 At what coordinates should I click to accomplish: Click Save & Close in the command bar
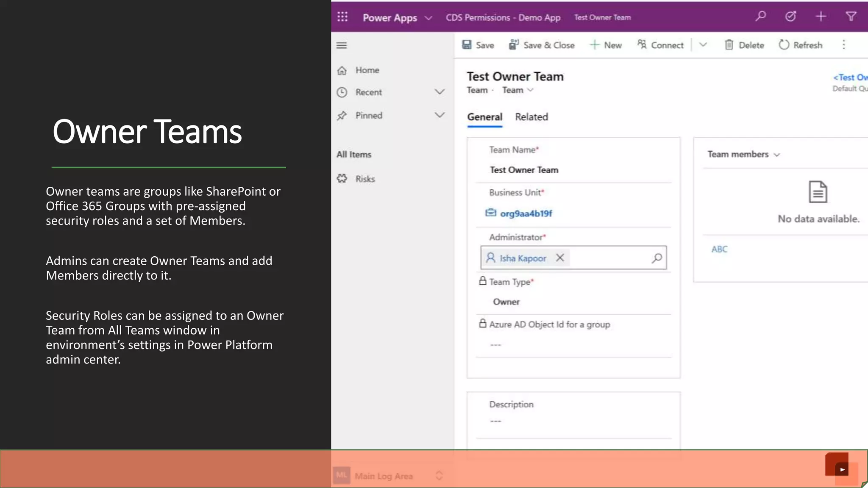tap(542, 45)
